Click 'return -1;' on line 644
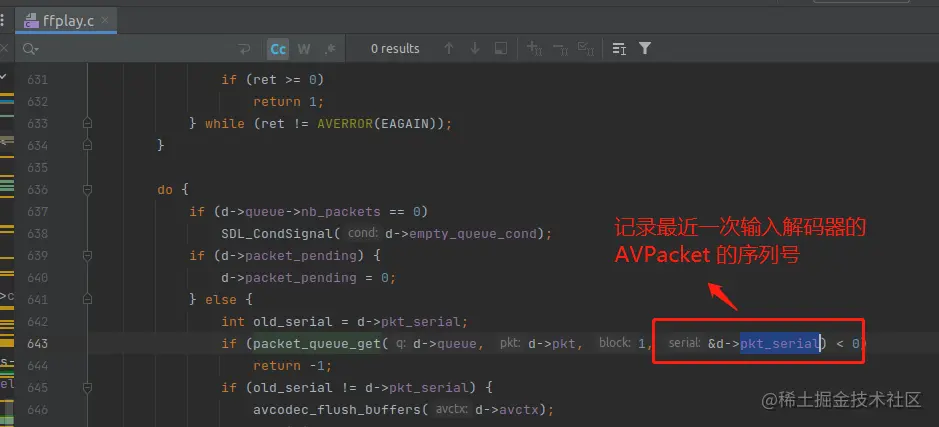The height and width of the screenshot is (427, 939). pyautogui.click(x=292, y=366)
